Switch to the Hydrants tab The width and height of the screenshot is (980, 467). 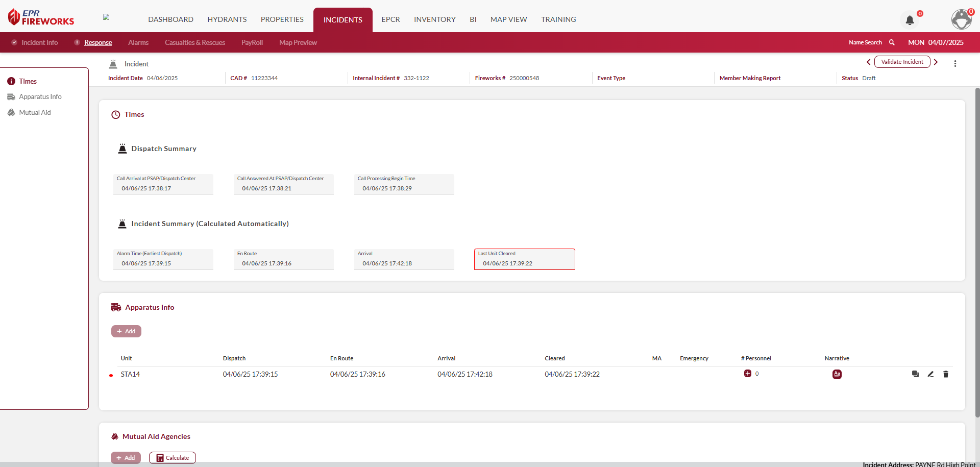point(227,19)
